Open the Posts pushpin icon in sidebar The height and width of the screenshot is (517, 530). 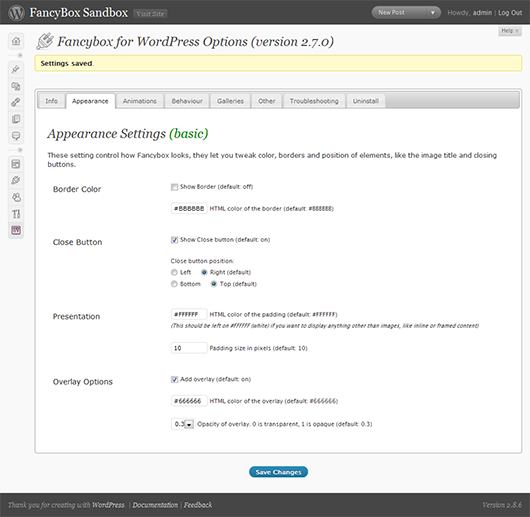click(x=16, y=69)
